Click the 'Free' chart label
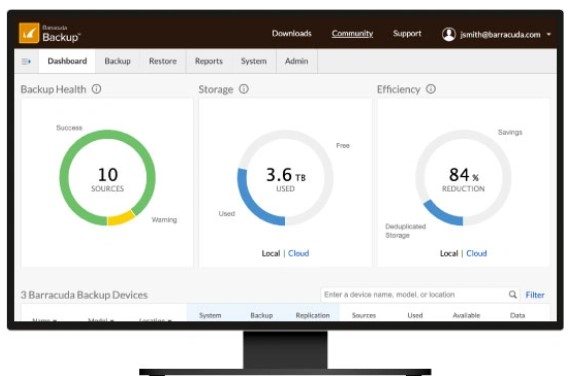 (343, 145)
